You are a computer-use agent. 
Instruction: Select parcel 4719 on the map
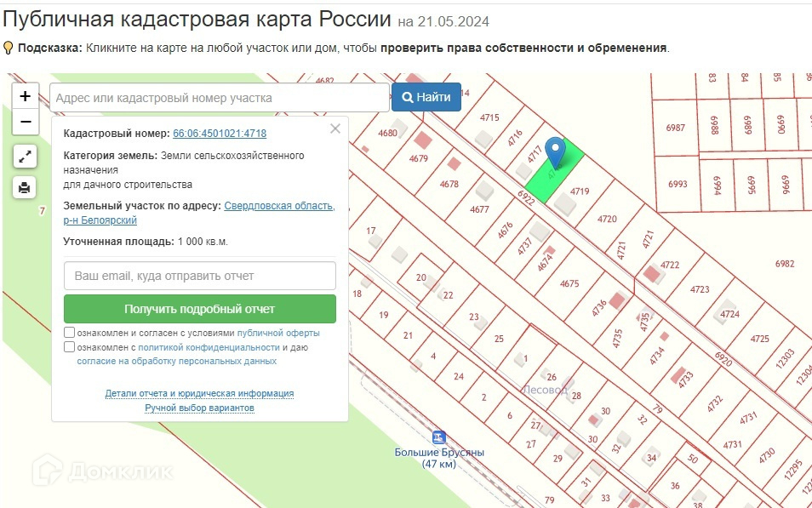tap(580, 191)
